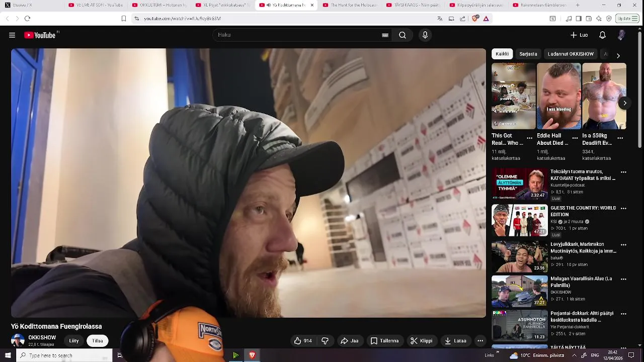Advance the Shorts shelf with next arrow
This screenshot has width=644, height=362.
[624, 103]
